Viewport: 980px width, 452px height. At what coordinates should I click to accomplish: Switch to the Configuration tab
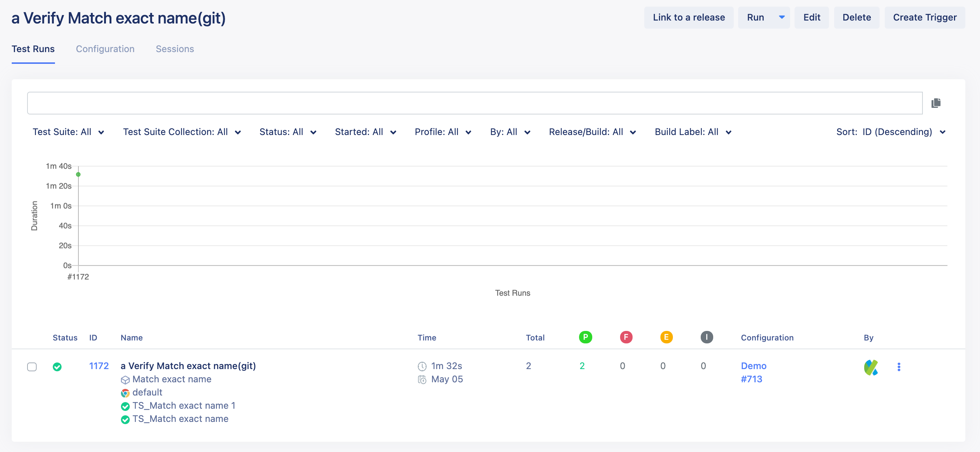click(x=105, y=49)
